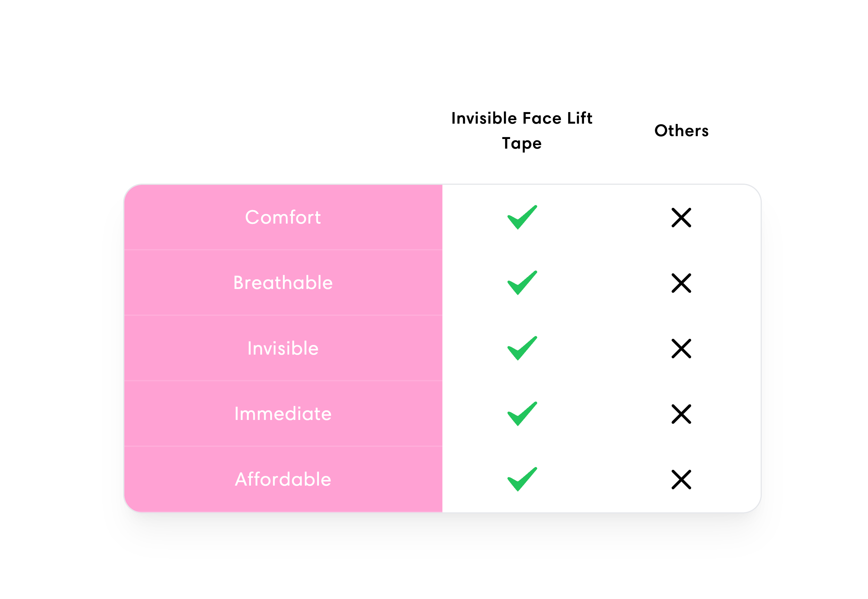Select the Affordable label
This screenshot has width=868, height=599.
point(283,479)
